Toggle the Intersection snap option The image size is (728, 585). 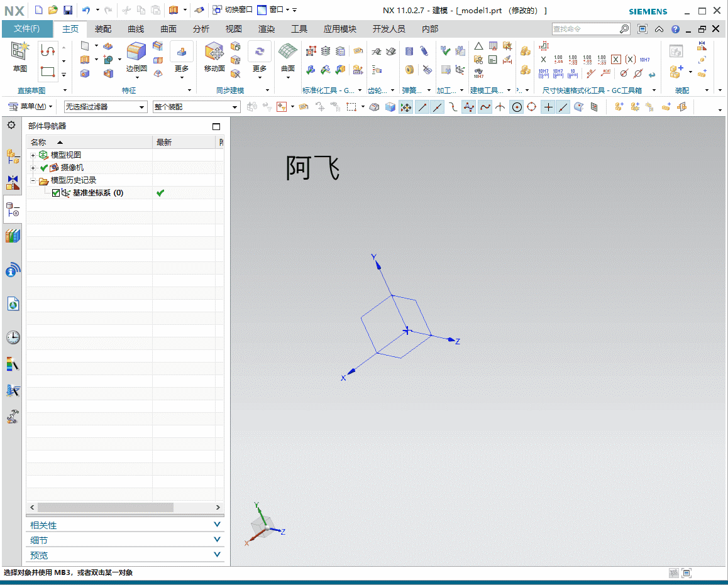tap(500, 107)
